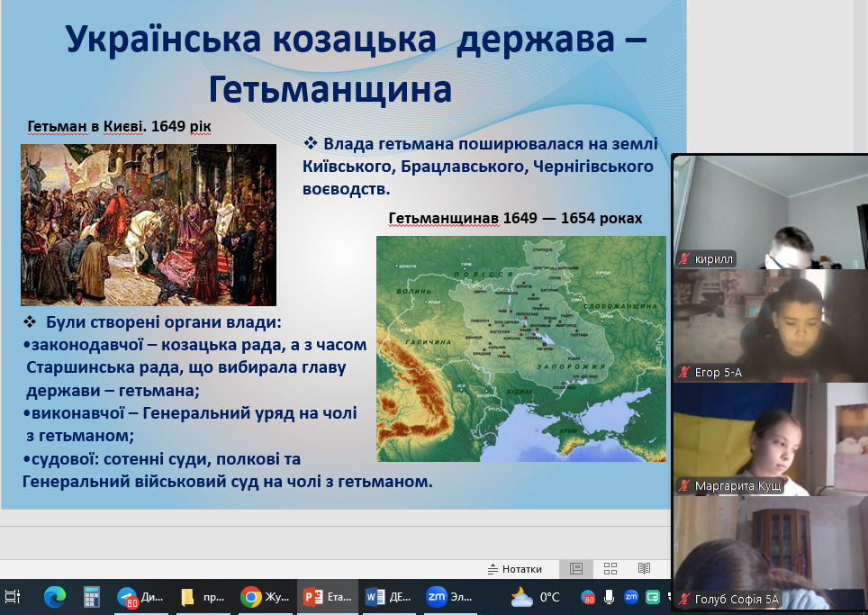The width and height of the screenshot is (868, 615).
Task: Click the slide title Українська козацька держава
Action: click(x=356, y=40)
